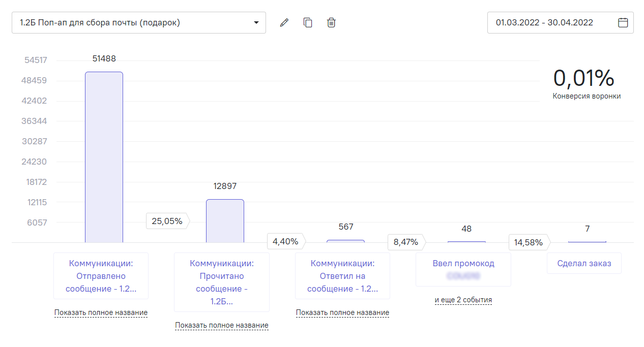Click the y-axis label 30287
This screenshot has width=644, height=347.
click(x=34, y=141)
